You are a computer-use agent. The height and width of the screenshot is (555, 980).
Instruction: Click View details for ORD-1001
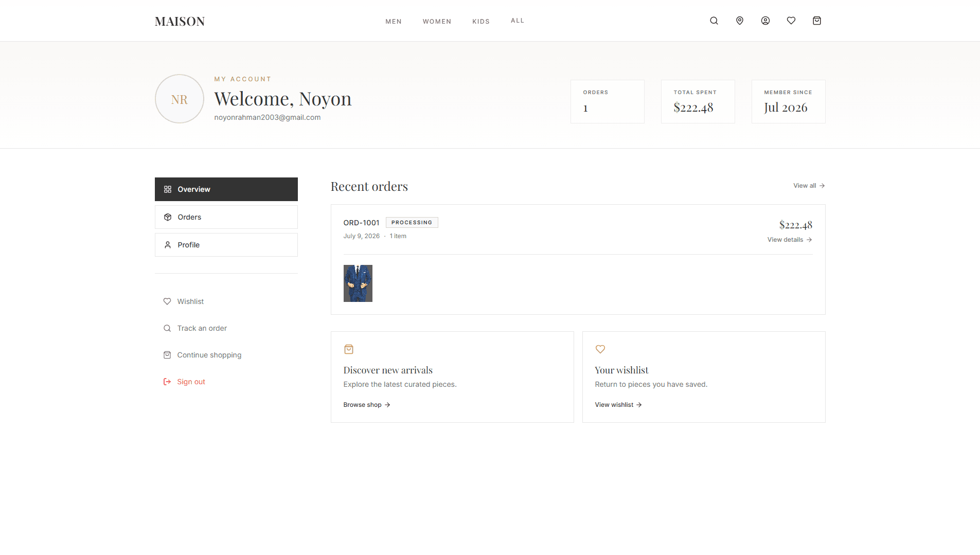click(x=790, y=240)
